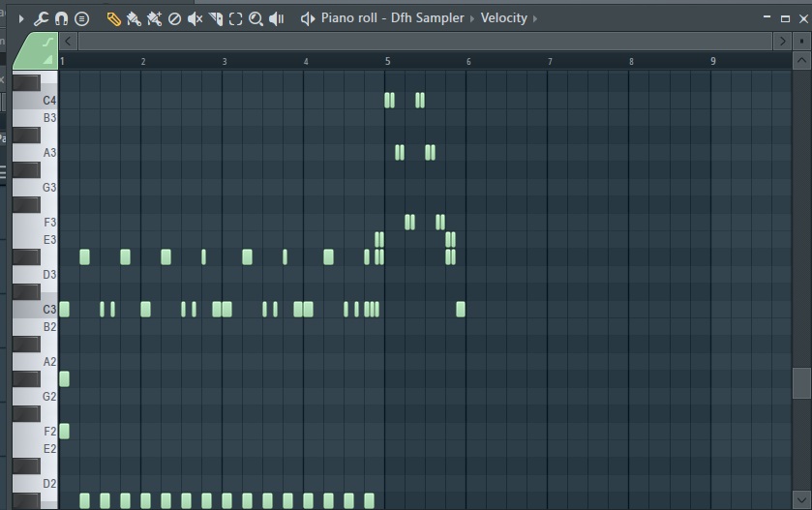Screen dimensions: 812x510
Task: Open the Velocity target control selector
Action: pyautogui.click(x=503, y=18)
